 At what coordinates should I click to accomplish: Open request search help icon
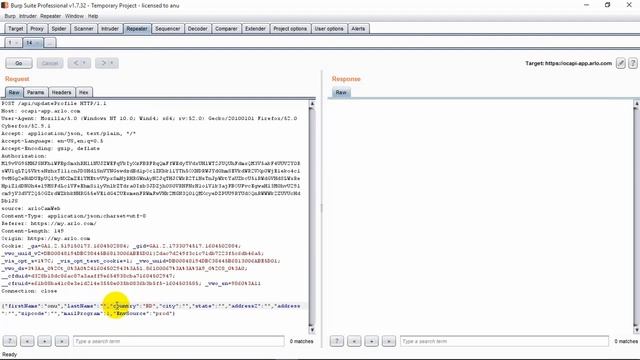coord(10,341)
